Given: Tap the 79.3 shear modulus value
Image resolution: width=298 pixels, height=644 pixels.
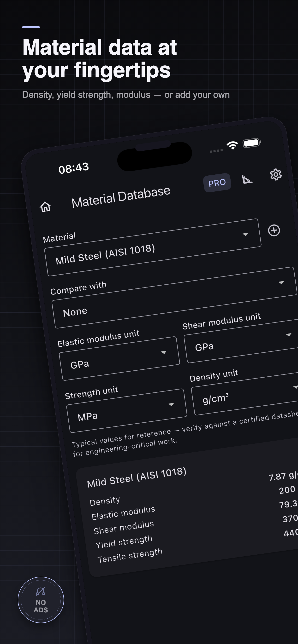Looking at the screenshot, I should point(288,504).
